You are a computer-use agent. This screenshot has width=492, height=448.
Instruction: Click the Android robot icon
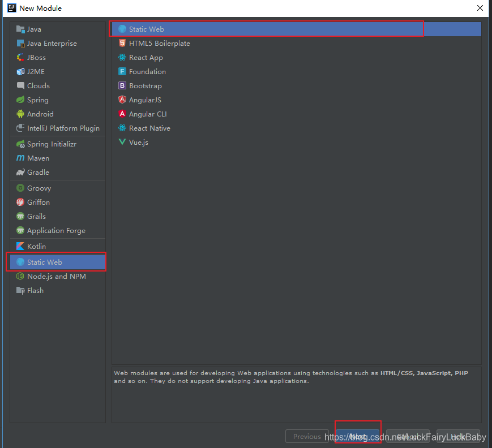click(20, 114)
